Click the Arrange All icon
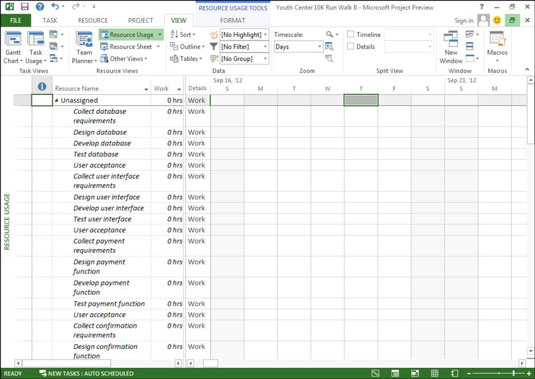Viewport: 535px width, 379px height. pyautogui.click(x=469, y=46)
